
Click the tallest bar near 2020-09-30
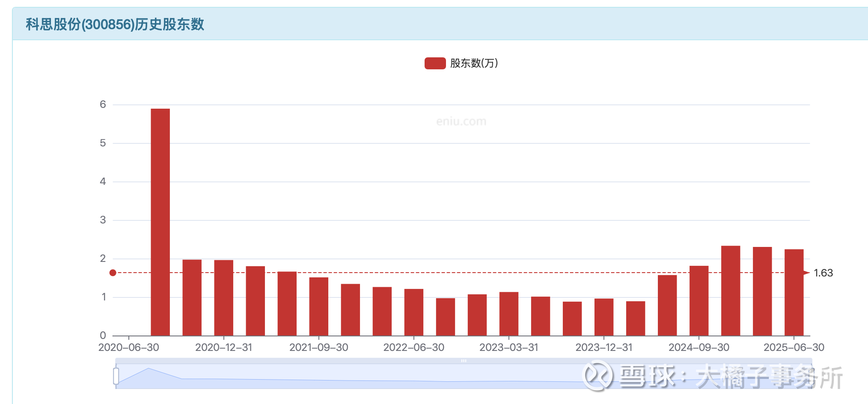[x=160, y=222]
